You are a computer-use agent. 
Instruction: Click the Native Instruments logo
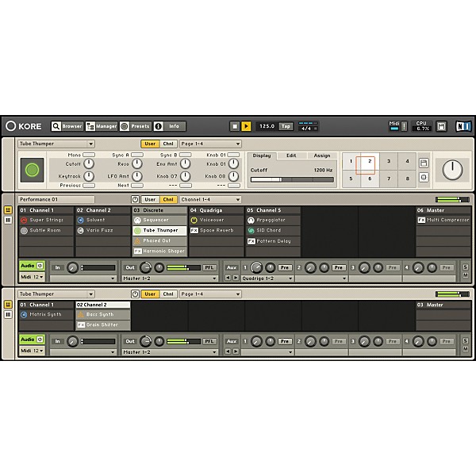463,126
